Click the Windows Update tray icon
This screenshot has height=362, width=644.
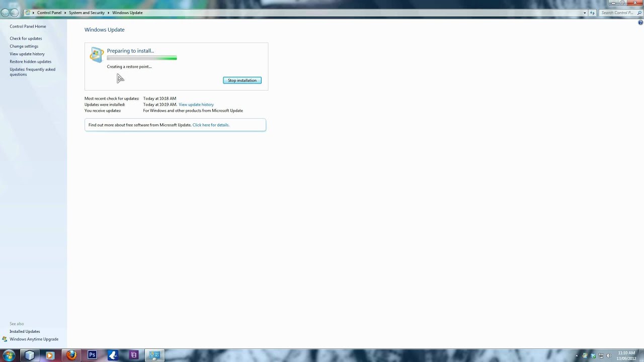click(x=585, y=356)
